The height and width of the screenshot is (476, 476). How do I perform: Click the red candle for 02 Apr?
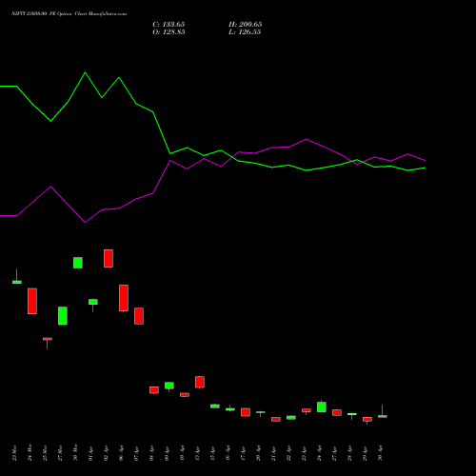[109, 258]
